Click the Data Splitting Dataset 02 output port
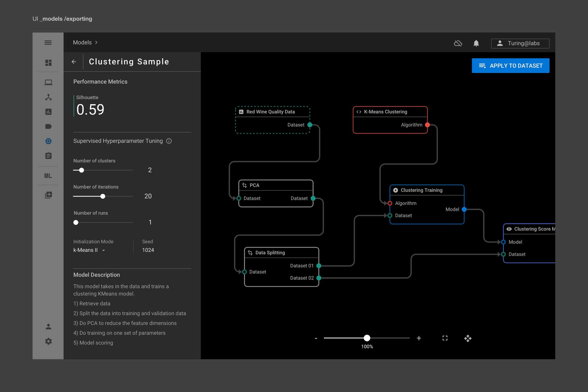Screen dimensions: 588x392 click(319, 278)
